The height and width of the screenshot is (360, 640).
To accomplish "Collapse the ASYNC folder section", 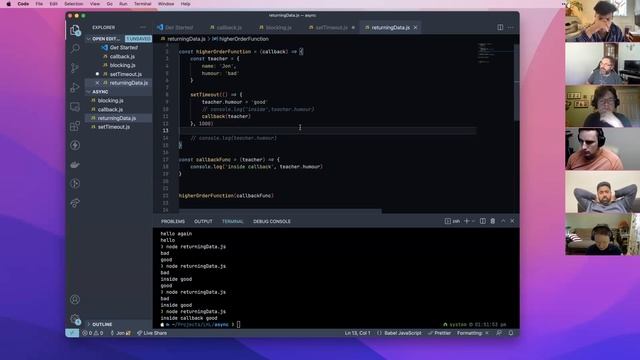I will [89, 92].
